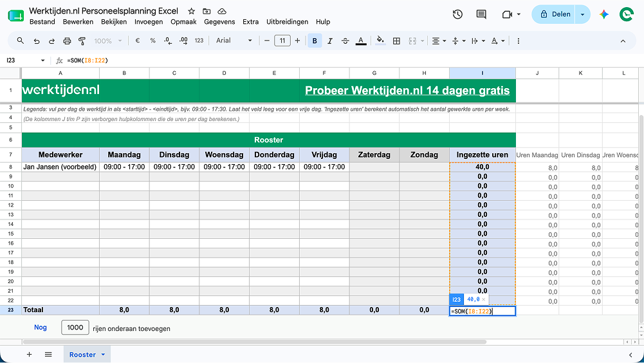The width and height of the screenshot is (644, 363).
Task: Toggle italic formatting
Action: coord(330,41)
